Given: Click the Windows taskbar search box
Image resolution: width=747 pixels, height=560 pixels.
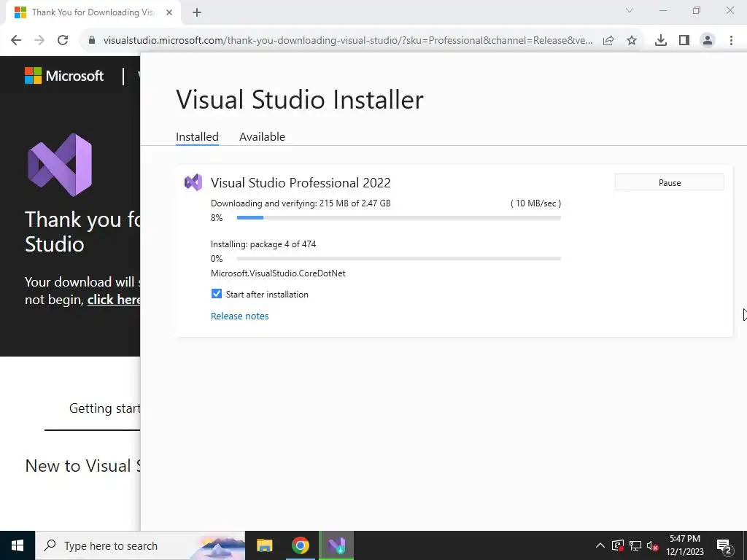Looking at the screenshot, I should tap(140, 545).
